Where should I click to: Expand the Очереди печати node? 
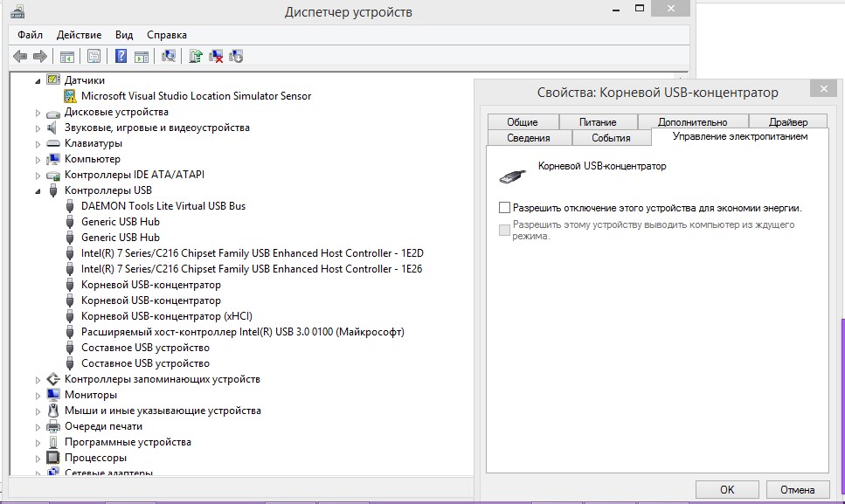click(x=38, y=426)
